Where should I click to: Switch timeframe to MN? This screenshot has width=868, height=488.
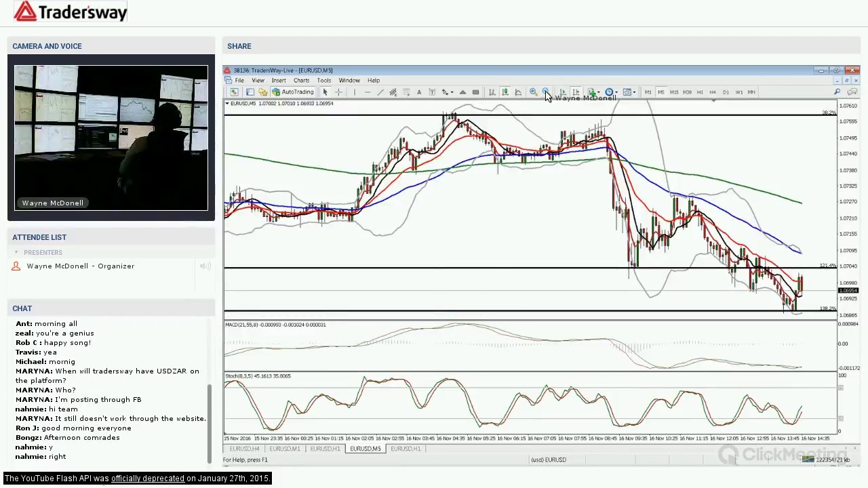coord(751,91)
